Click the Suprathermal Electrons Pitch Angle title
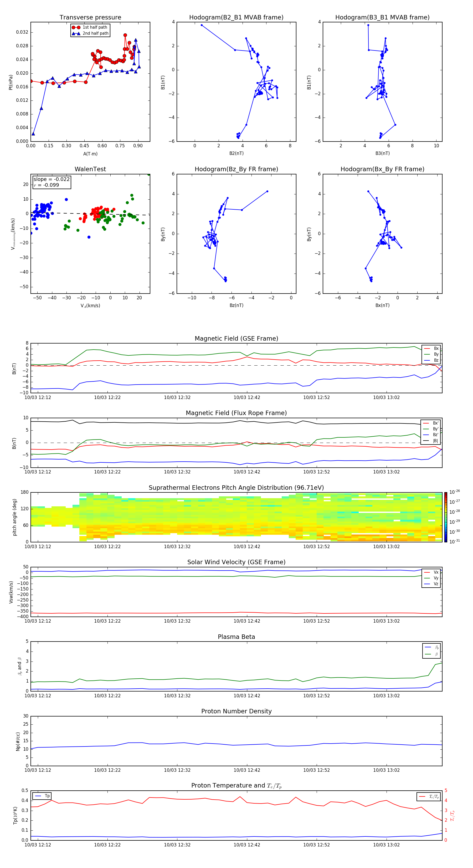The image size is (473, 868). [236, 488]
